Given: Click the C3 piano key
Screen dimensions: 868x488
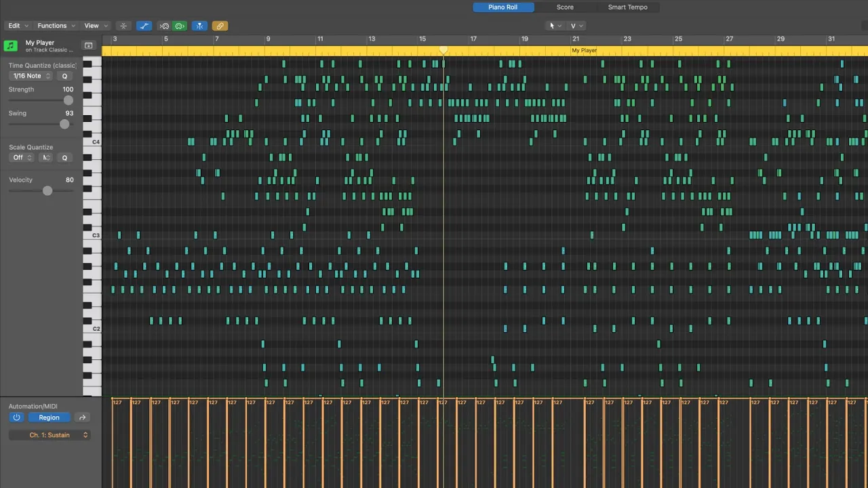Looking at the screenshot, I should point(92,235).
